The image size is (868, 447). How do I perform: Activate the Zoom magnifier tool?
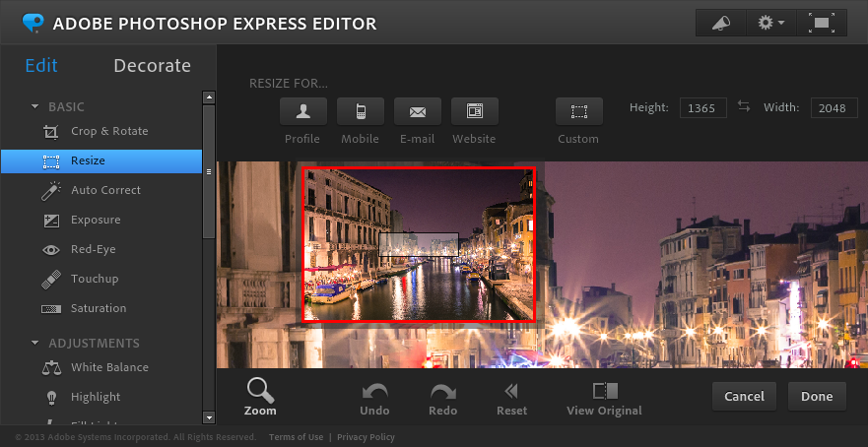260,397
